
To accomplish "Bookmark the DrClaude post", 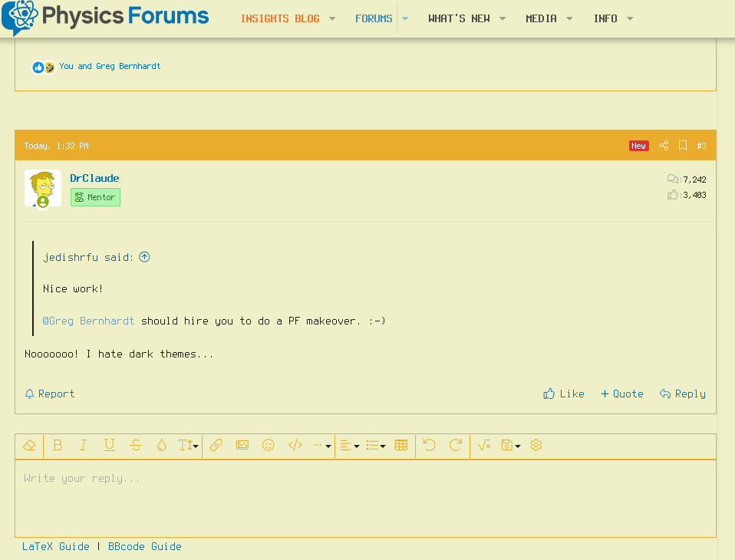I will [x=682, y=146].
